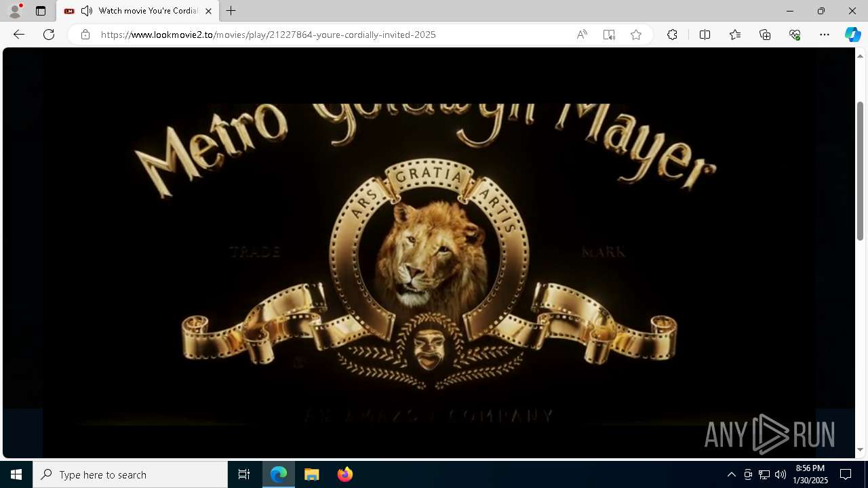Open the Copilot sidebar icon
Image resolution: width=868 pixels, height=488 pixels.
[852, 35]
